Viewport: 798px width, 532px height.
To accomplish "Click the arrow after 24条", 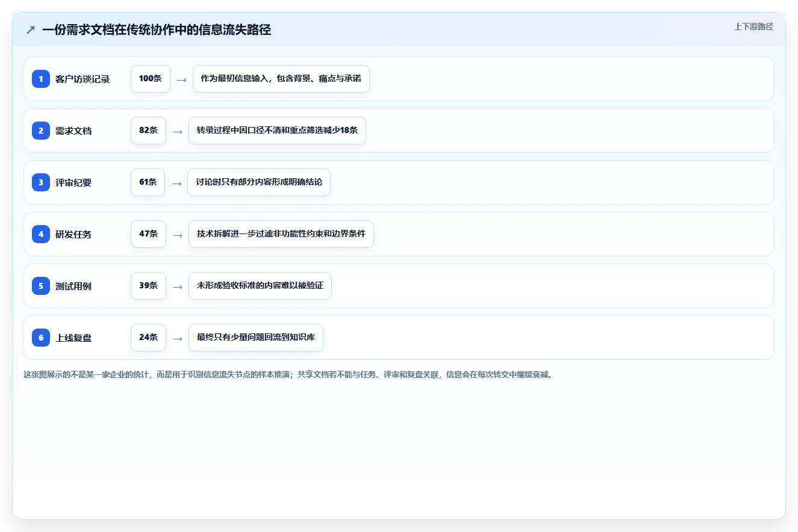I will 177,338.
